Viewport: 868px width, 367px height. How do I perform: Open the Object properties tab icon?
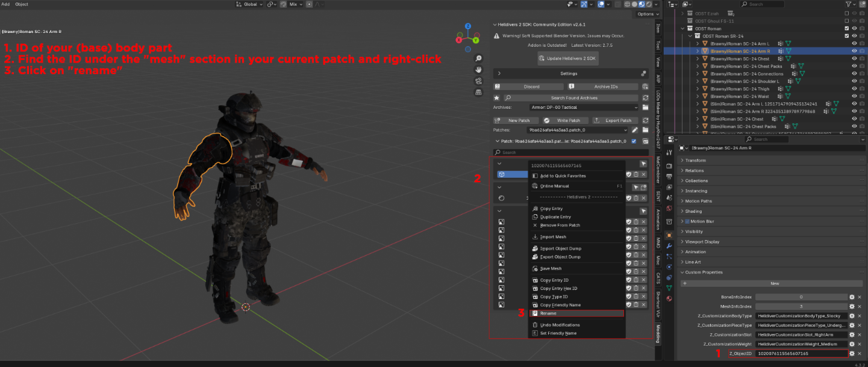[669, 235]
